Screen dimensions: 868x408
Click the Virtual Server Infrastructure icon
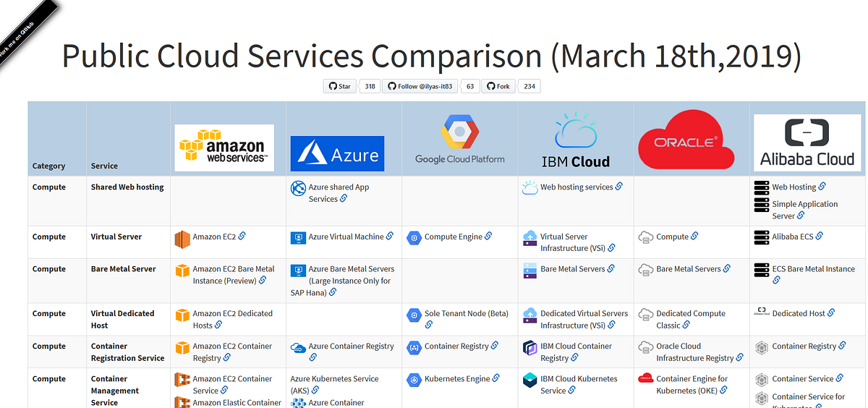tap(529, 238)
